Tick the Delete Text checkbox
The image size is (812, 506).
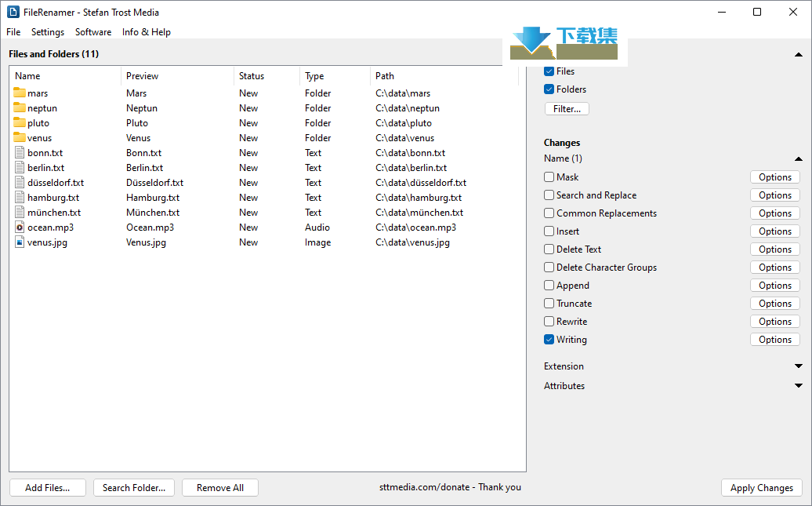pos(549,249)
